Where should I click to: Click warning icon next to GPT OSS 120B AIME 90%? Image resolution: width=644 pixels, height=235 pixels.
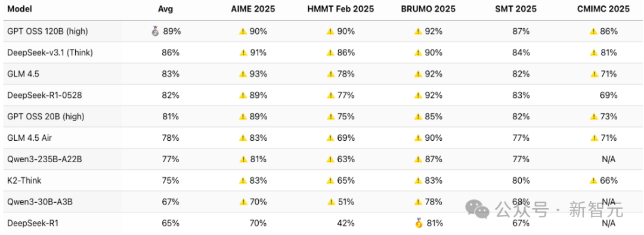pyautogui.click(x=243, y=31)
